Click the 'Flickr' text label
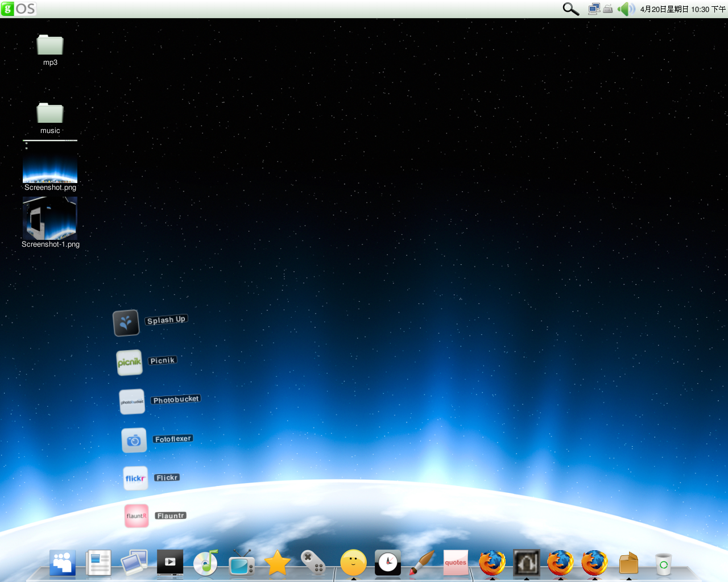This screenshot has width=728, height=582. [167, 477]
